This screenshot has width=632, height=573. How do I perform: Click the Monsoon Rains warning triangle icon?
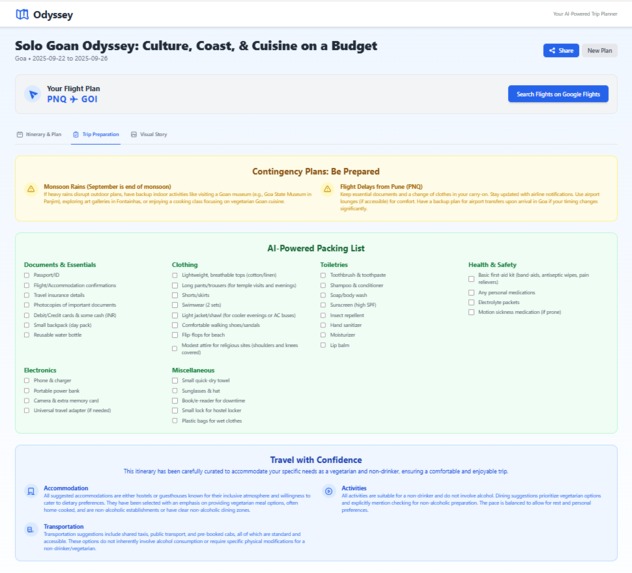[x=31, y=189]
